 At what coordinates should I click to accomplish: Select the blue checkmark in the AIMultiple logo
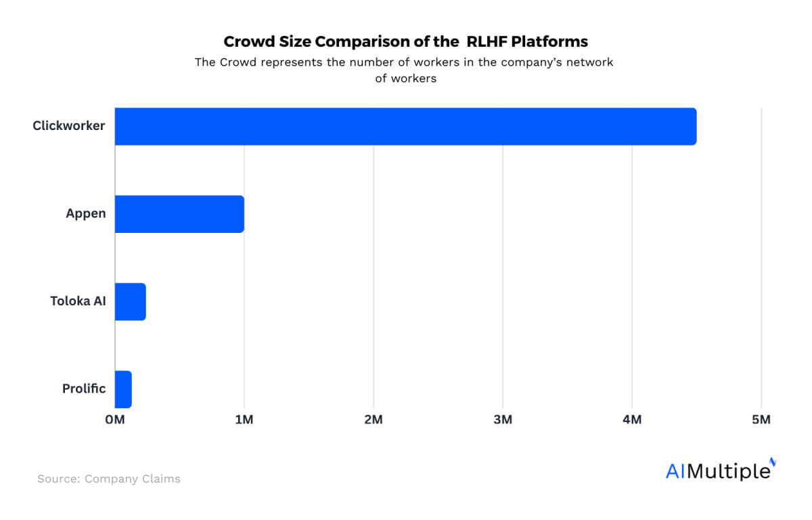772,463
